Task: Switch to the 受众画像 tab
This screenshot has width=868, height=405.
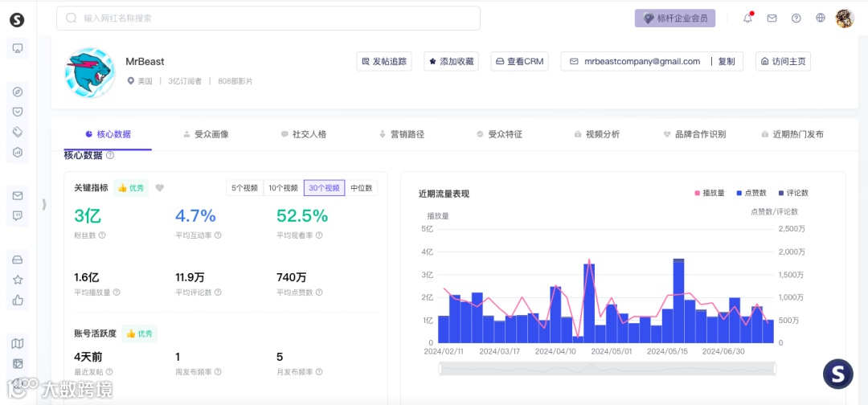Action: pyautogui.click(x=206, y=134)
